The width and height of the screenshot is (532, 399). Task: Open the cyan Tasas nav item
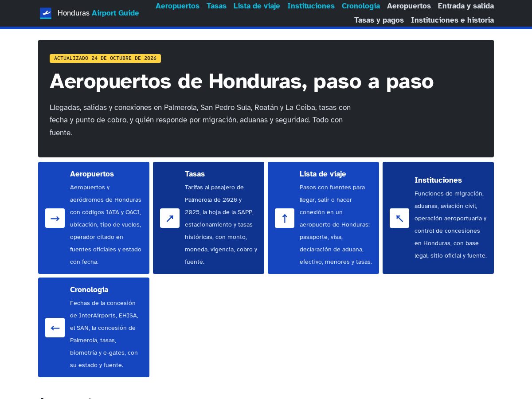pos(216,6)
